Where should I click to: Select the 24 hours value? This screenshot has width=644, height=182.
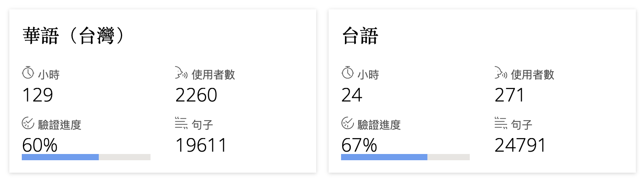(x=352, y=95)
